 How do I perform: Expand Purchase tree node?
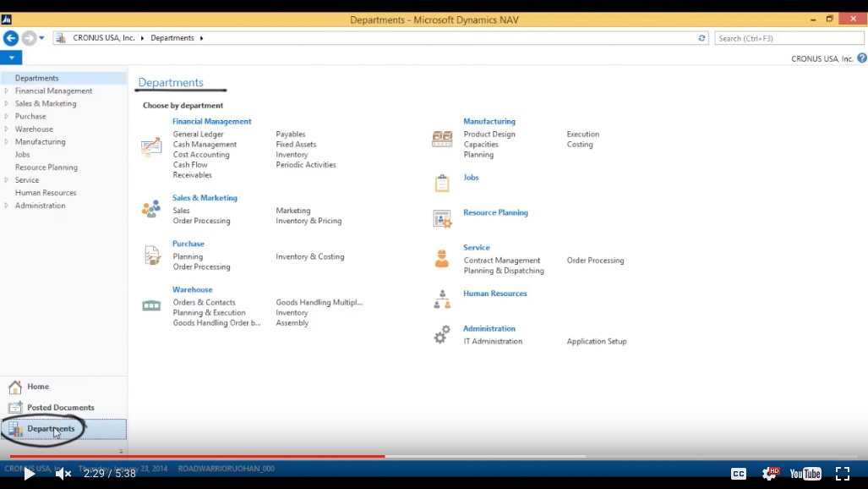(x=7, y=116)
